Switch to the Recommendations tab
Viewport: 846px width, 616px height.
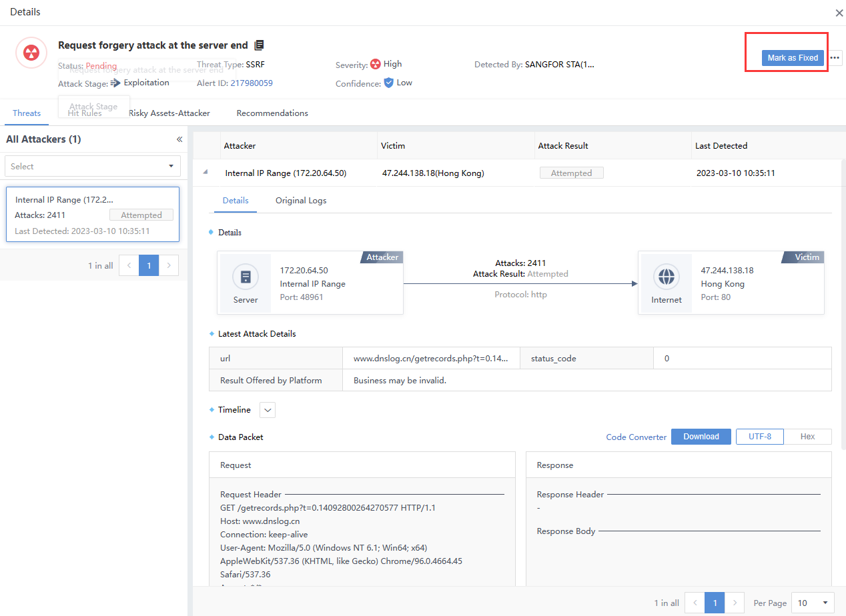point(272,113)
